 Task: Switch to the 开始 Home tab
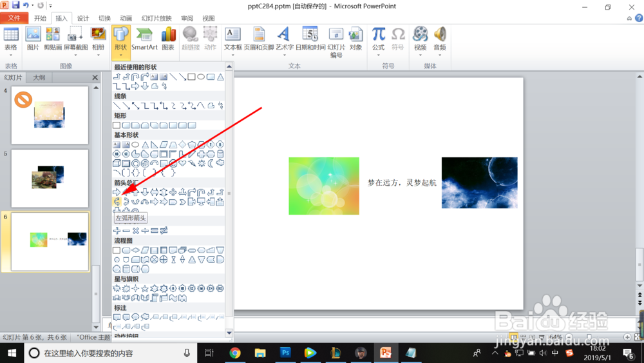(x=40, y=18)
